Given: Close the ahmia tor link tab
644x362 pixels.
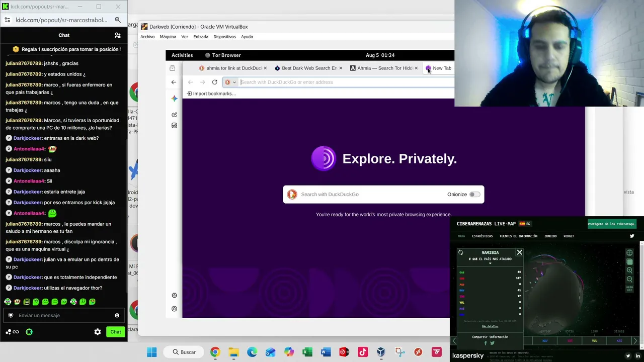Looking at the screenshot, I should tap(265, 68).
